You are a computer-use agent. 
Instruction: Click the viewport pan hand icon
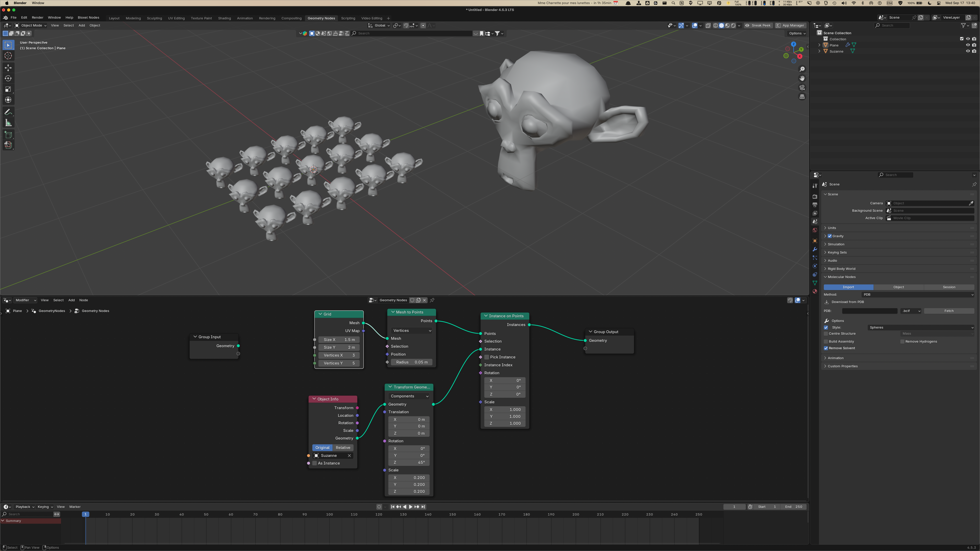click(x=802, y=78)
